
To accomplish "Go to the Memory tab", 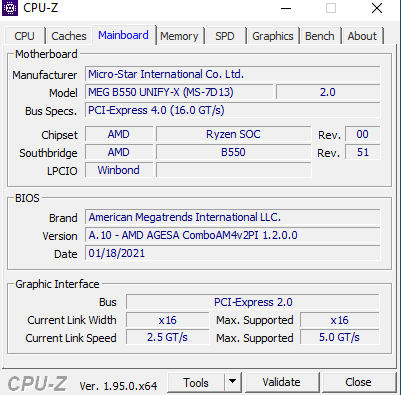I will [x=179, y=36].
